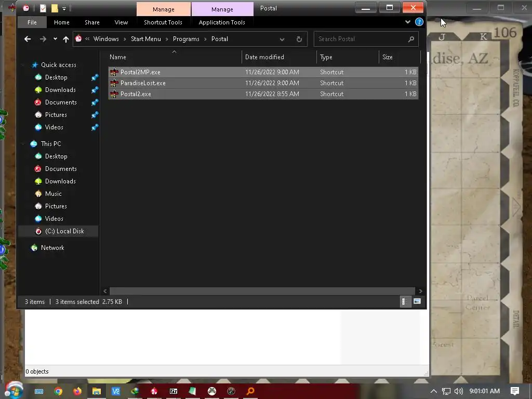The image size is (532, 399).
Task: Click the ParadiseLost.exe file icon
Action: point(114,83)
